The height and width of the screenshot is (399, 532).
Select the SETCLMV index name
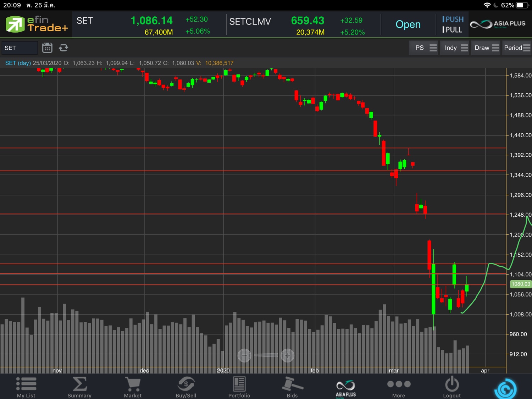point(250,22)
